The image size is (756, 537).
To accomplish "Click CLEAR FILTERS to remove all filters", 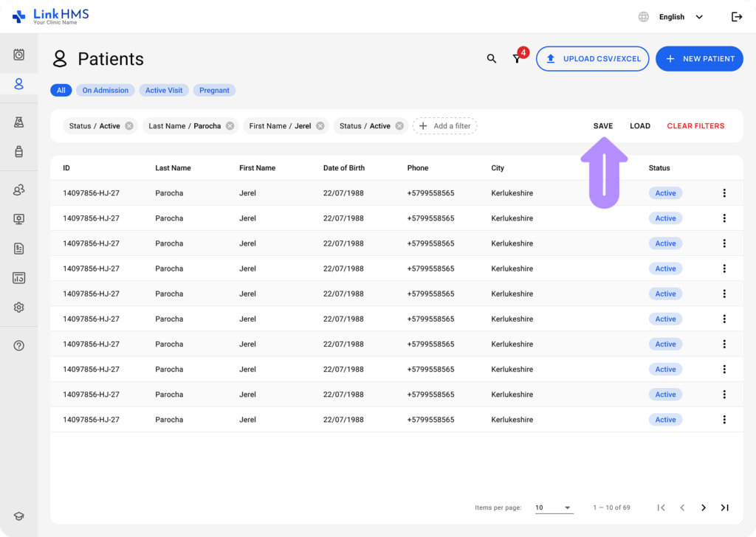I will (695, 125).
